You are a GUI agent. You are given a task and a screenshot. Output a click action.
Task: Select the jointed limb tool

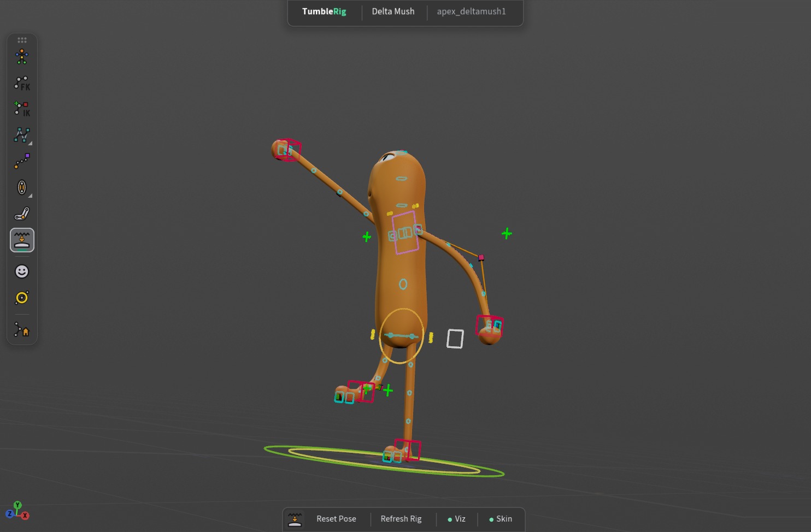coord(22,214)
